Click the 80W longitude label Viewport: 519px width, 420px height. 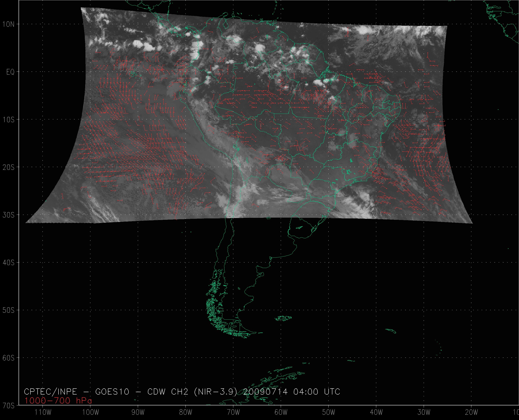[186, 412]
